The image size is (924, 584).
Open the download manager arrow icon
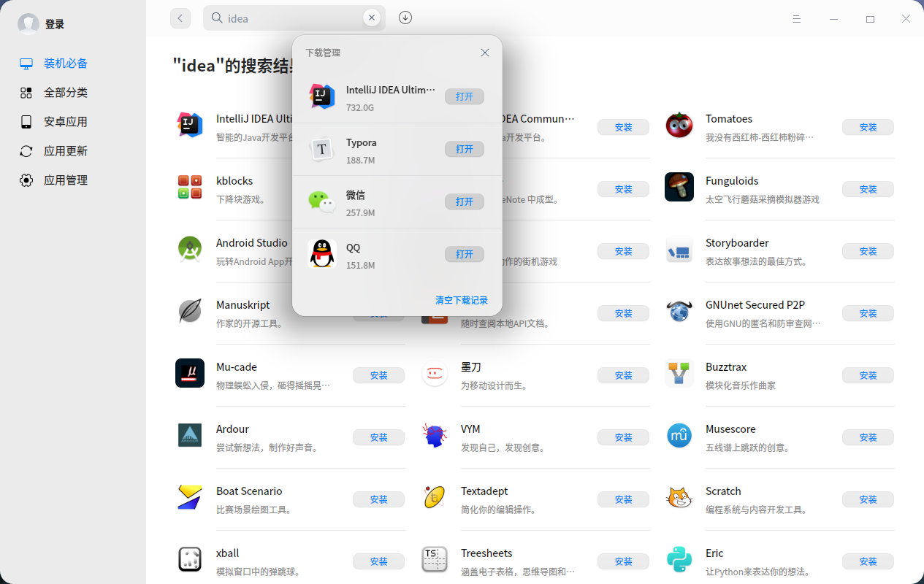(x=405, y=18)
